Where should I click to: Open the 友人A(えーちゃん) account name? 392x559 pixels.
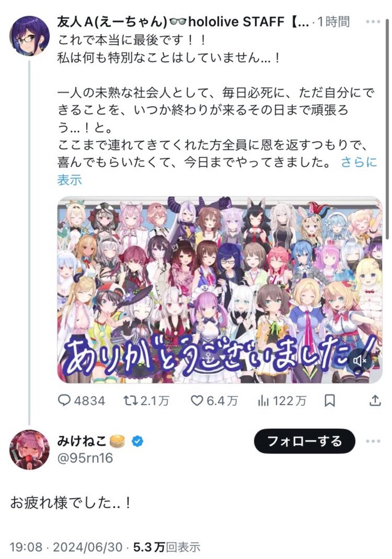tap(112, 22)
